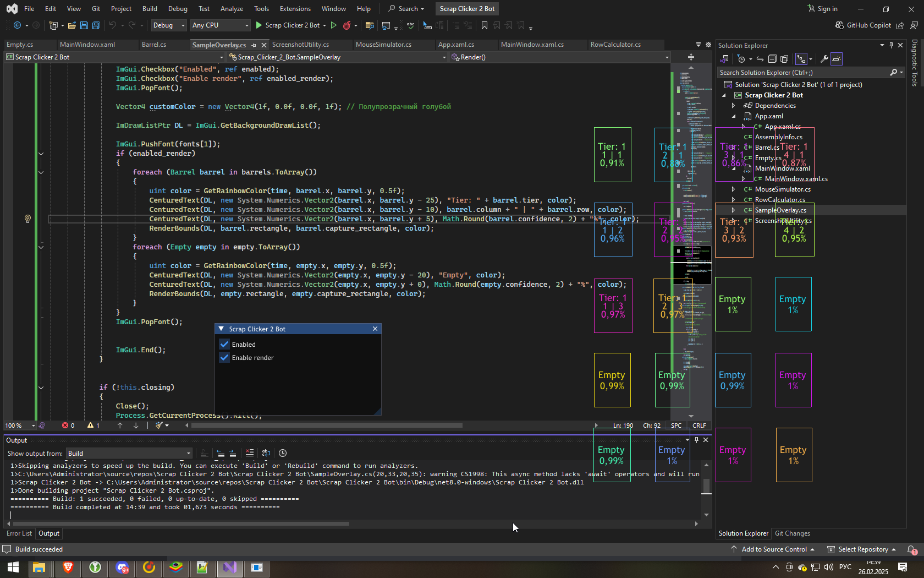Click the Hot Reload flame icon

[x=346, y=25]
